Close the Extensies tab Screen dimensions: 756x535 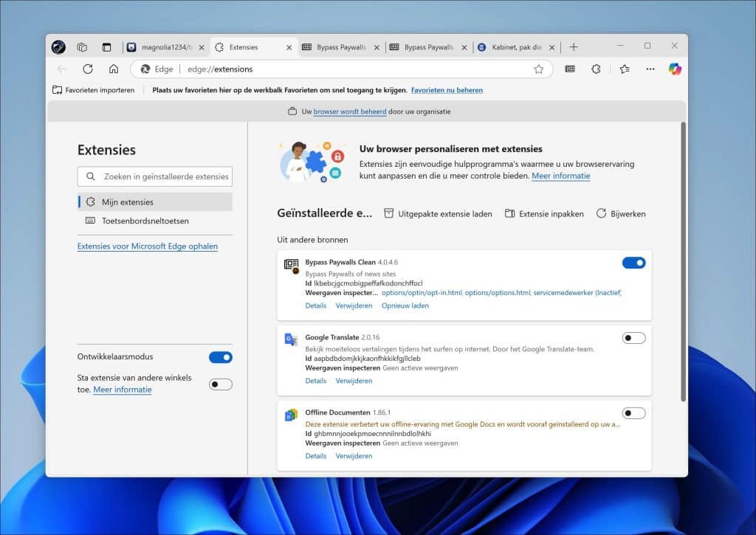click(289, 47)
